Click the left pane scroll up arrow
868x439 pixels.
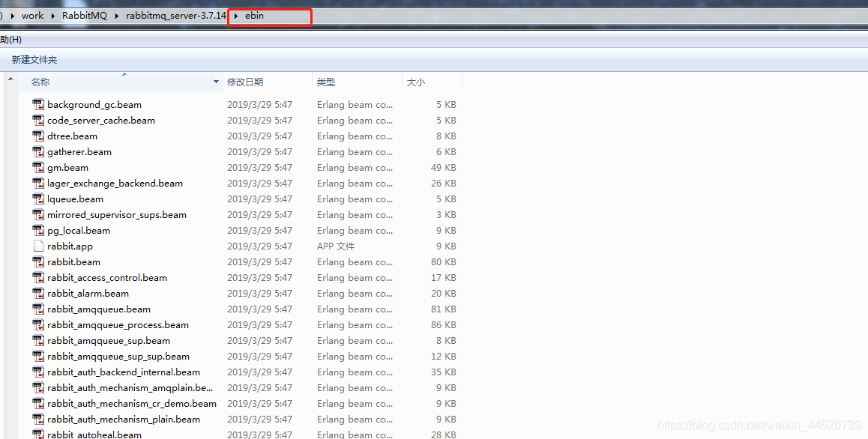[10, 79]
